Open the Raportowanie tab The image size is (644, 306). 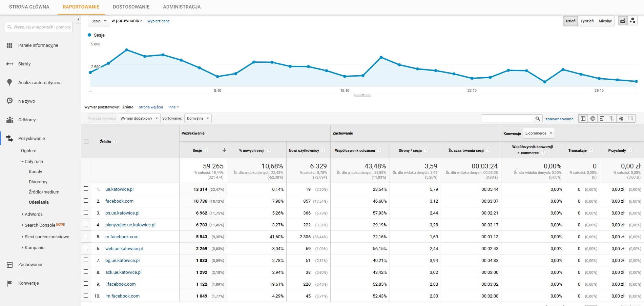tap(81, 7)
